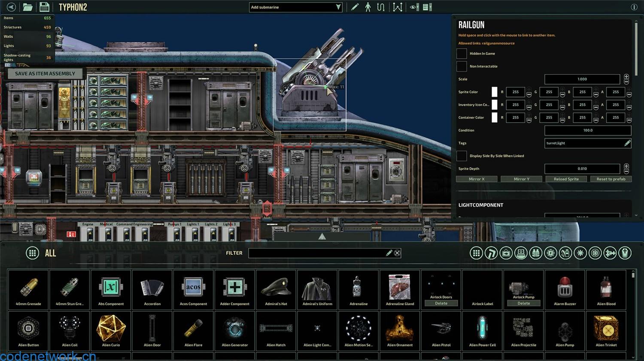
Task: Tick the Non Interactable checkbox
Action: [462, 66]
